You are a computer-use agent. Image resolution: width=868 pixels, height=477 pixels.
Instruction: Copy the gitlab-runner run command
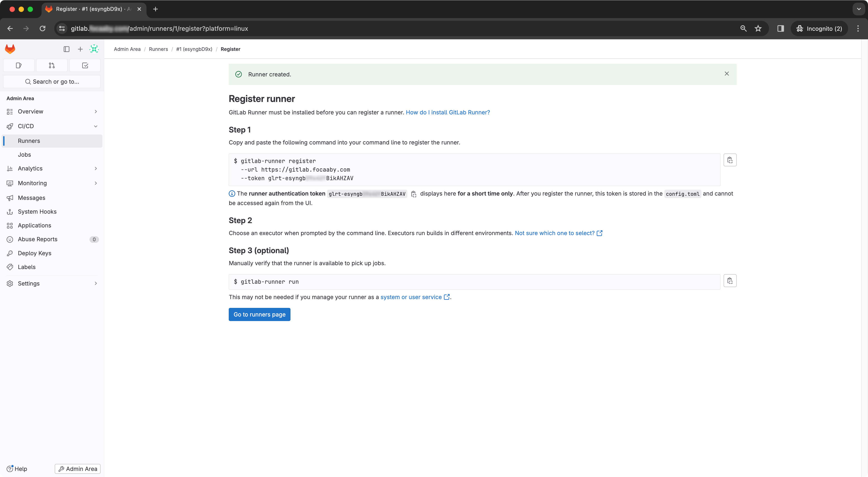pos(729,281)
